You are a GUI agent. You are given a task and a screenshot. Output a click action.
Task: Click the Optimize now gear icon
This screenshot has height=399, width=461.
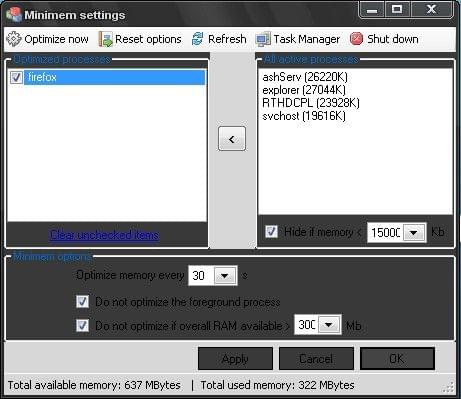pyautogui.click(x=14, y=39)
